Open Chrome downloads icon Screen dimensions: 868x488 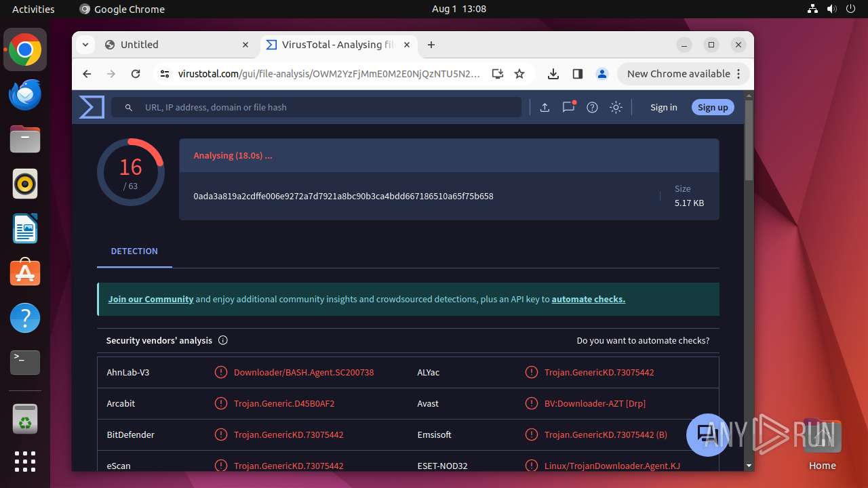click(553, 74)
